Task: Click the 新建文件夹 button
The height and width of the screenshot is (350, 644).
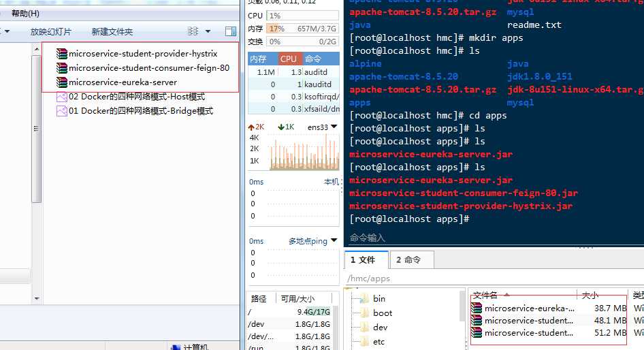Action: [112, 31]
